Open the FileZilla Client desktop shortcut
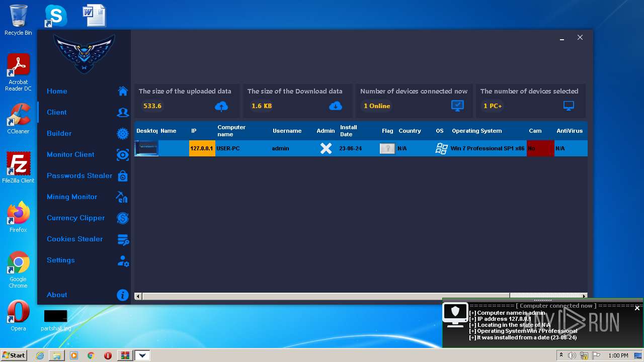Image resolution: width=644 pixels, height=362 pixels. click(18, 167)
